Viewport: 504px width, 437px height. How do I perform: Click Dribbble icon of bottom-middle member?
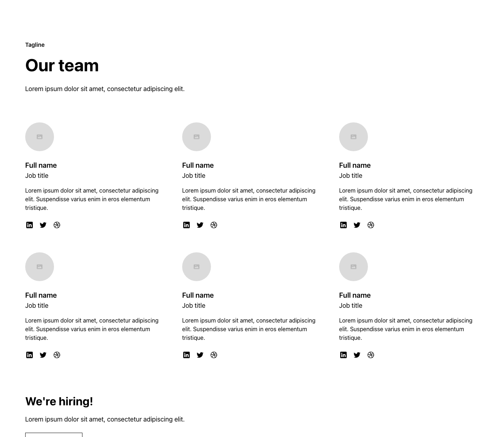tap(214, 355)
